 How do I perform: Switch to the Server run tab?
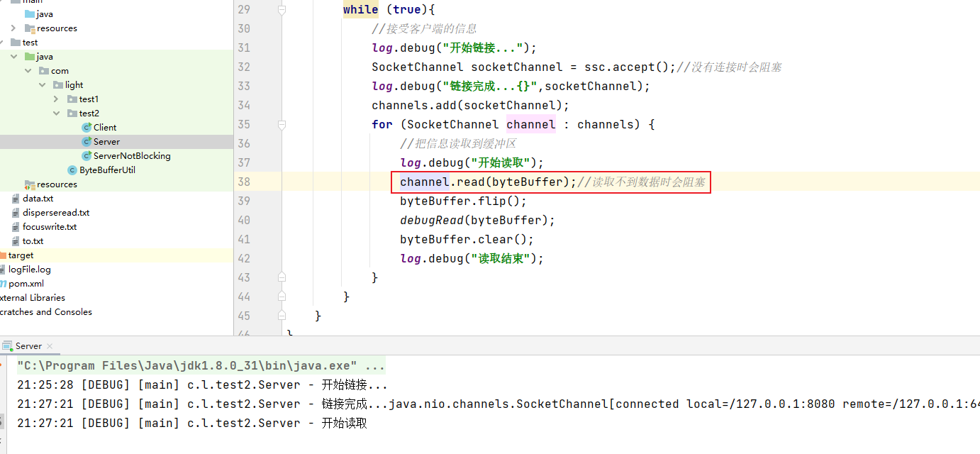point(28,345)
